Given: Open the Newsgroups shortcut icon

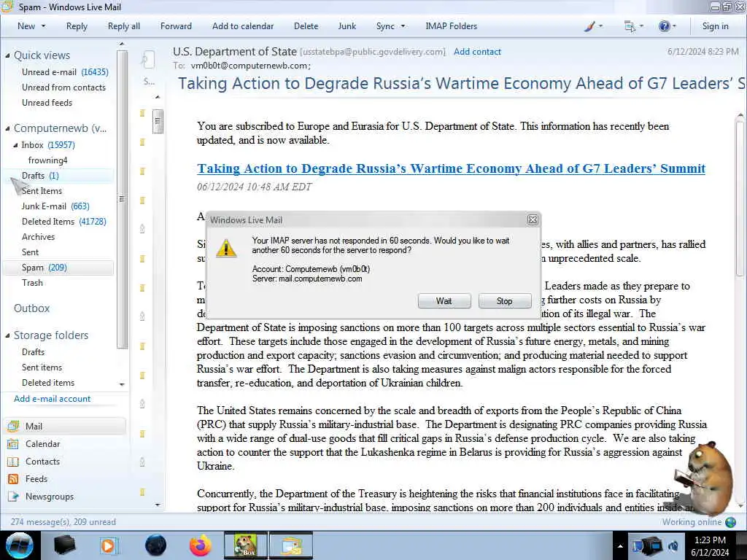Looking at the screenshot, I should 13,497.
